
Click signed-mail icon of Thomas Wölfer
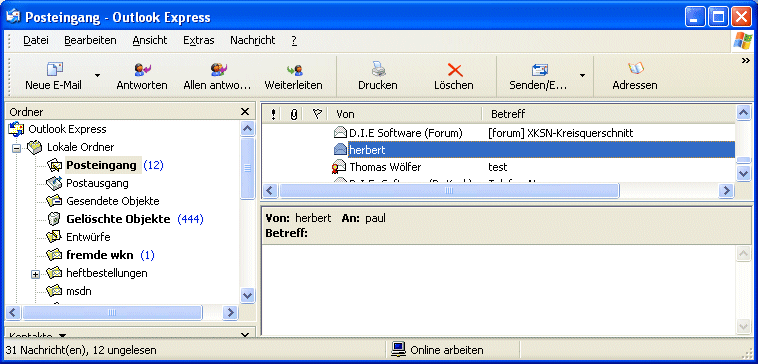click(340, 167)
